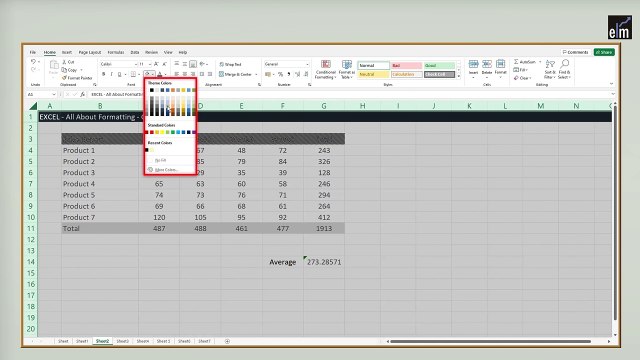Click the formula bar input field
This screenshot has width=640, height=360.
point(349,94)
